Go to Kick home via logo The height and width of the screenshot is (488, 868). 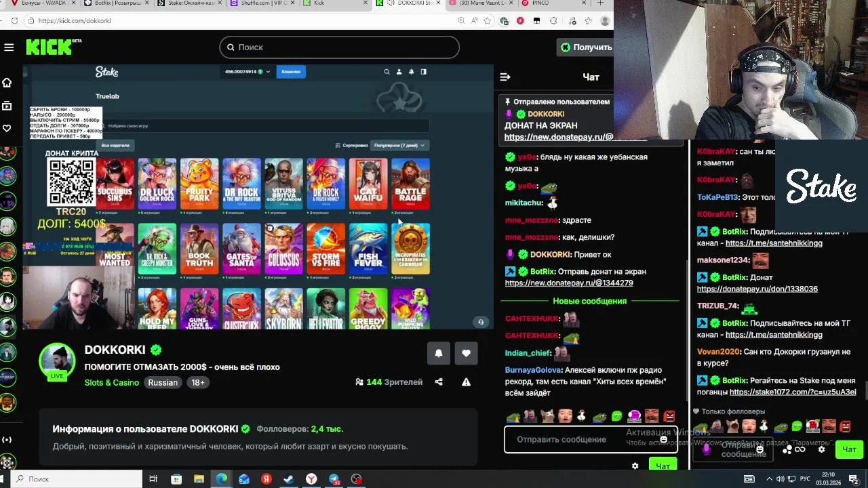click(x=54, y=47)
